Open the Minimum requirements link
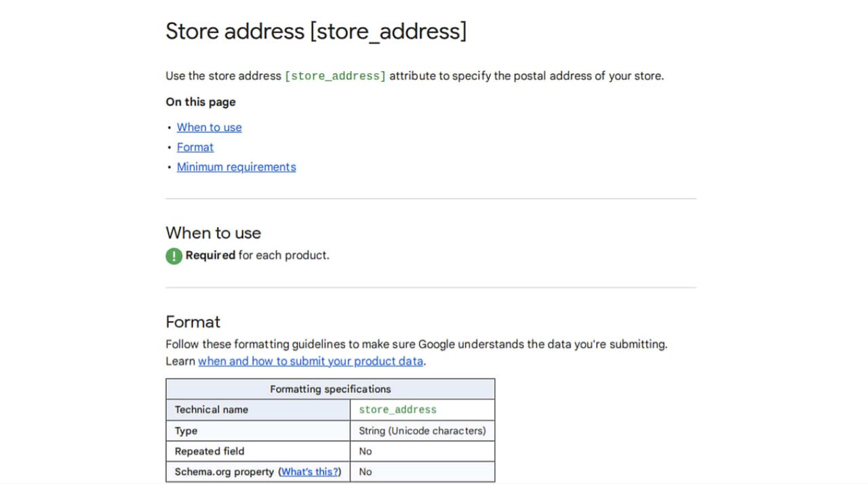This screenshot has width=868, height=484. pyautogui.click(x=236, y=167)
